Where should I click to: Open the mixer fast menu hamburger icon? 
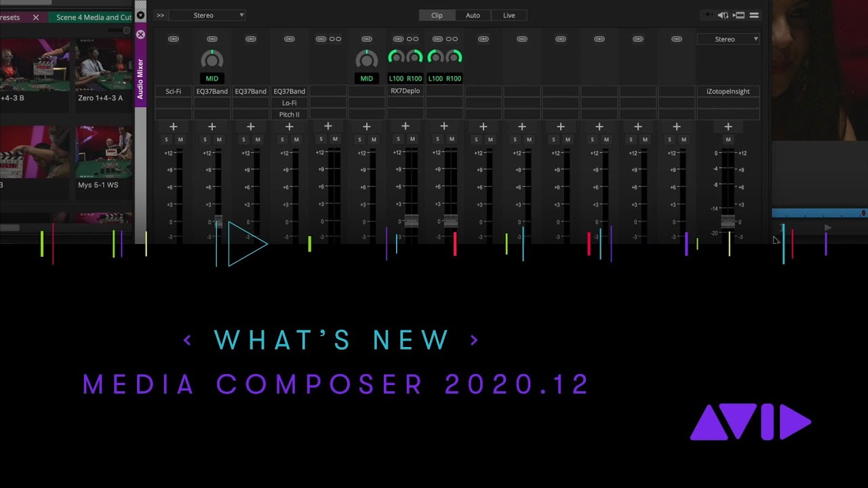tap(754, 15)
